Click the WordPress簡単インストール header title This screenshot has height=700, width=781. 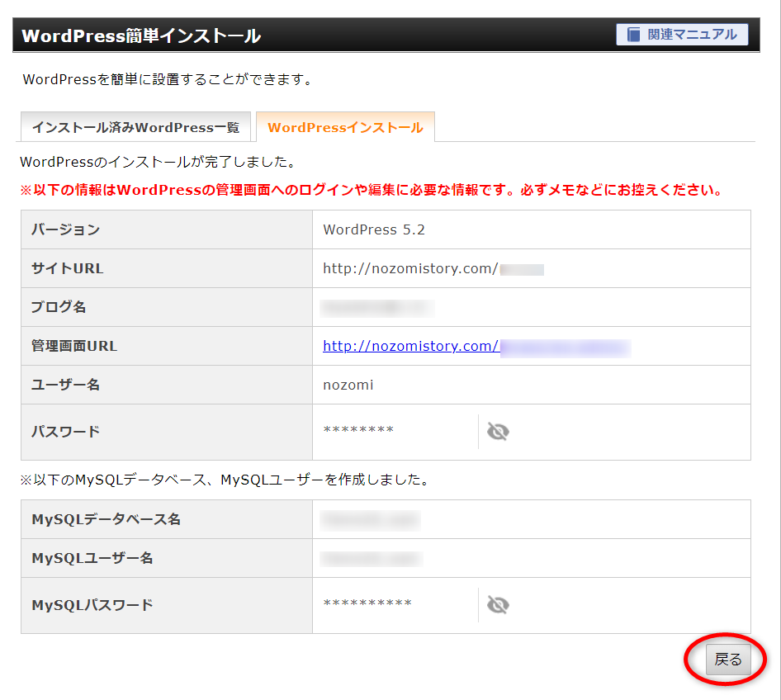click(x=141, y=35)
